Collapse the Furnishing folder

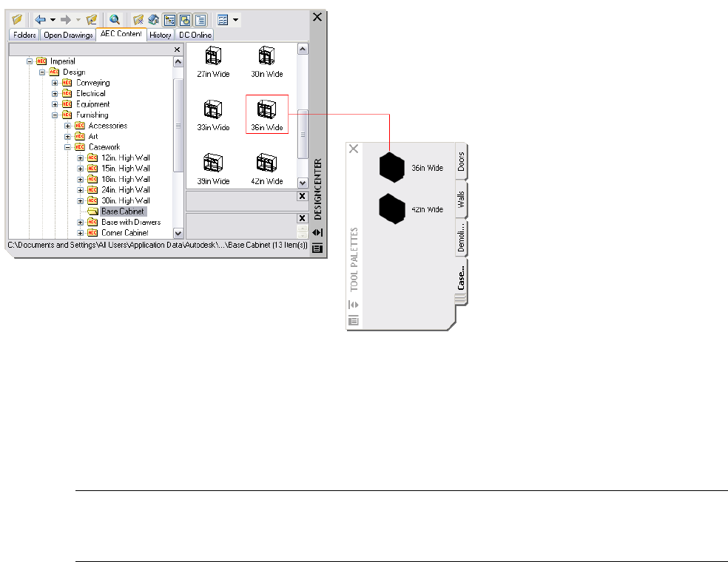coord(55,115)
